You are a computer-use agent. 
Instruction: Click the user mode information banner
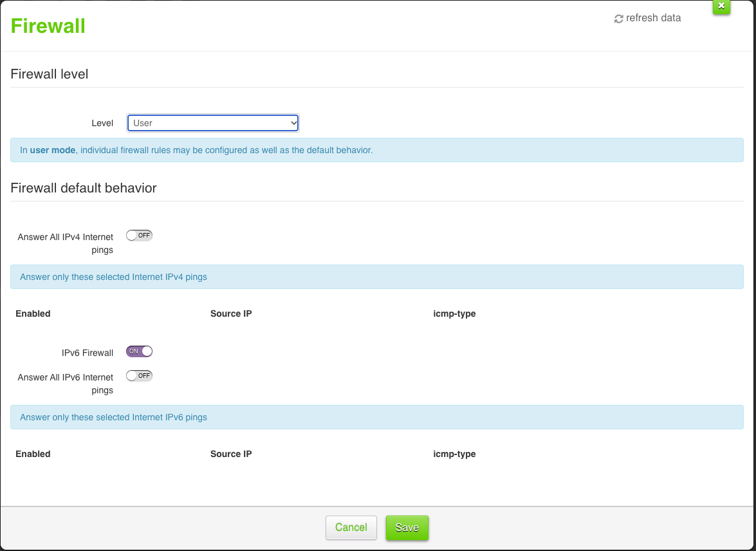(x=377, y=149)
